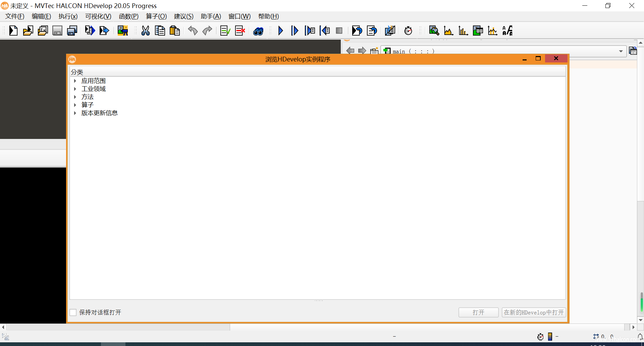Click the icon right of main dropdown
Viewport: 644px width, 346px height.
(x=633, y=51)
